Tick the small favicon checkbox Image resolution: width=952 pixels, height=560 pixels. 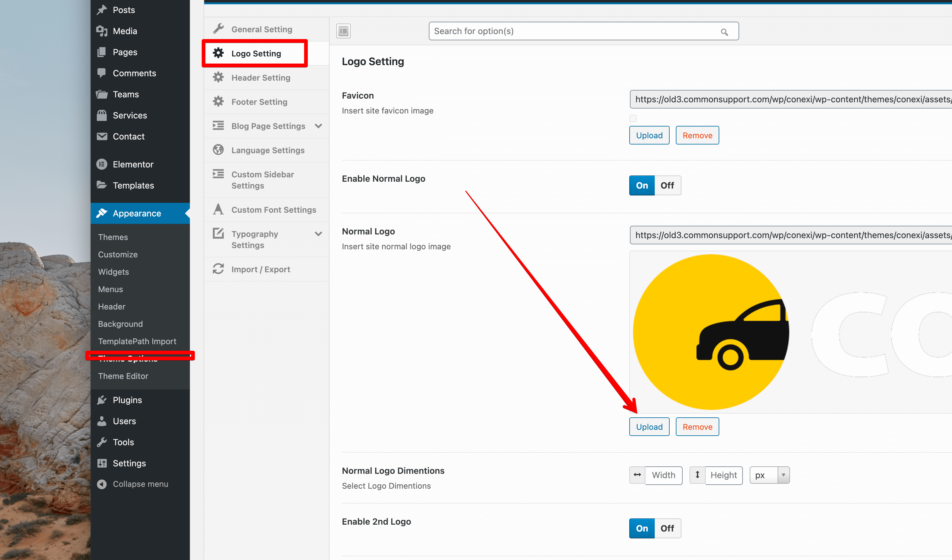[x=633, y=118]
